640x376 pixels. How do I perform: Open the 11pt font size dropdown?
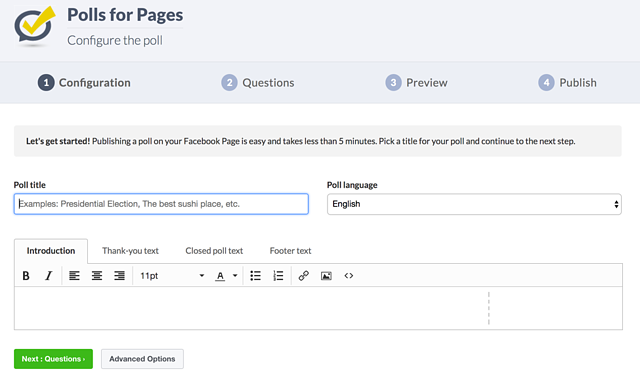pyautogui.click(x=171, y=276)
